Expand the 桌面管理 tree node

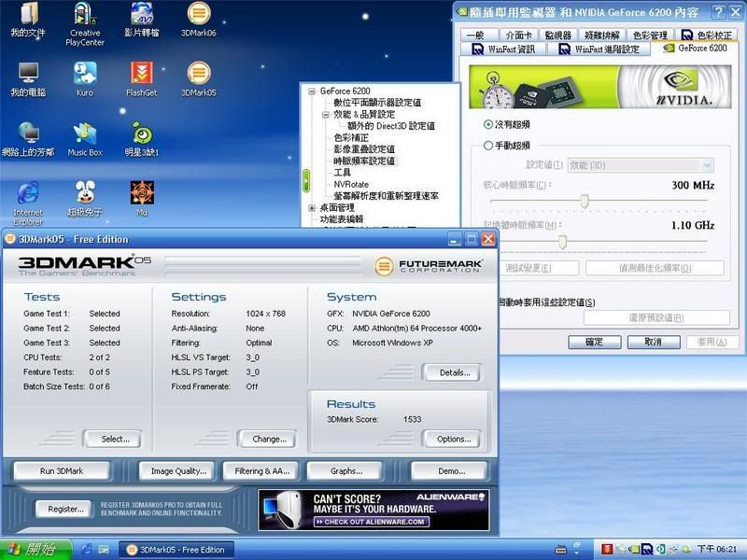coord(312,208)
